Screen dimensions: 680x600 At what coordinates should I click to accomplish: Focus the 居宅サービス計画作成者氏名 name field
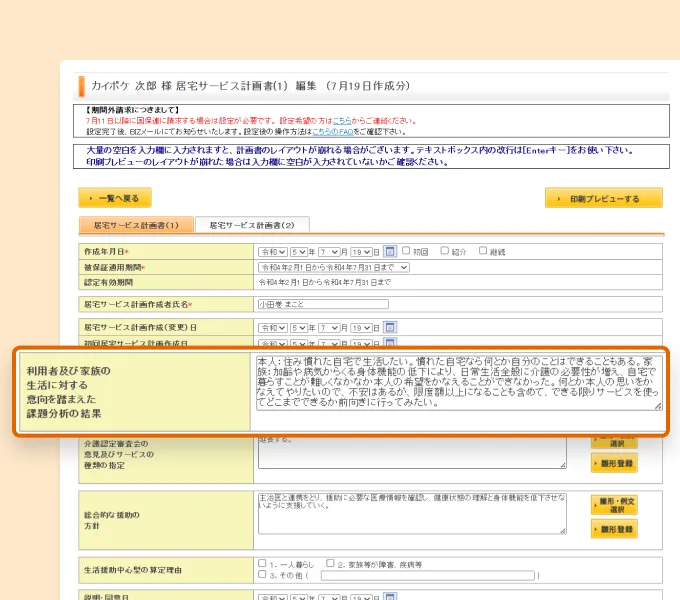point(324,304)
